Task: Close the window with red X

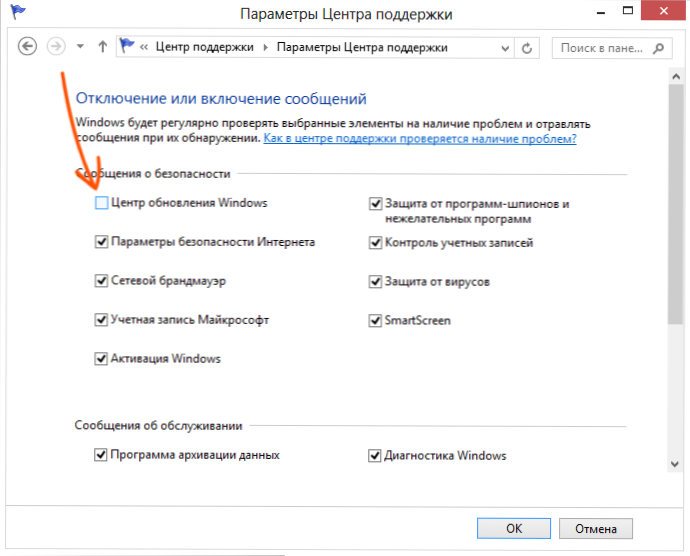Action: [663, 11]
